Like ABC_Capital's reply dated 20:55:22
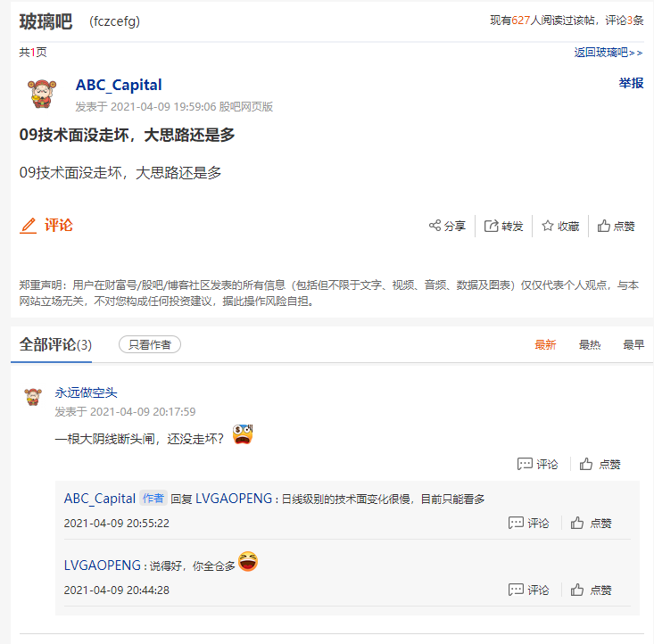Viewport: 654px width, 644px height. pyautogui.click(x=591, y=523)
